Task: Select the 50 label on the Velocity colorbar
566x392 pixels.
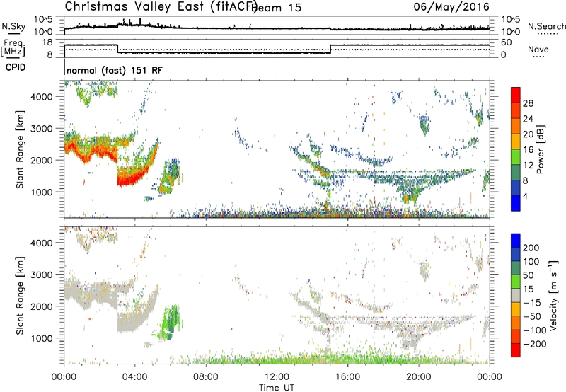Action: pyautogui.click(x=529, y=275)
